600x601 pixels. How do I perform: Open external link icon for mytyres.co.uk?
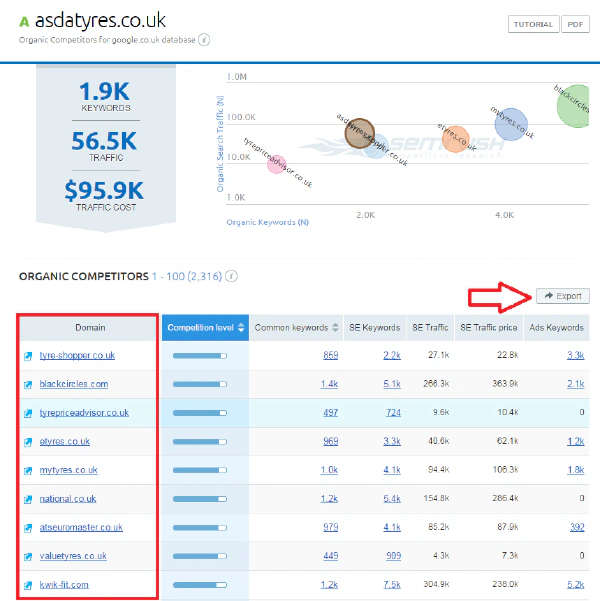click(28, 470)
